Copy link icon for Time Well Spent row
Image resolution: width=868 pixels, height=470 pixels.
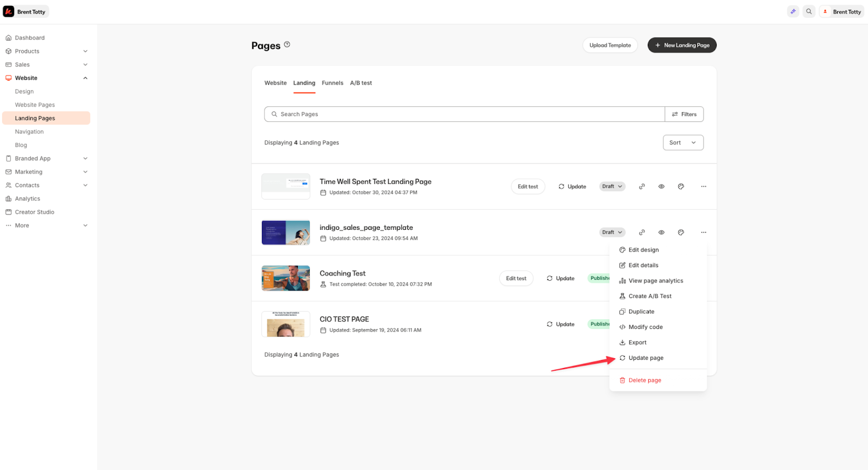(642, 186)
